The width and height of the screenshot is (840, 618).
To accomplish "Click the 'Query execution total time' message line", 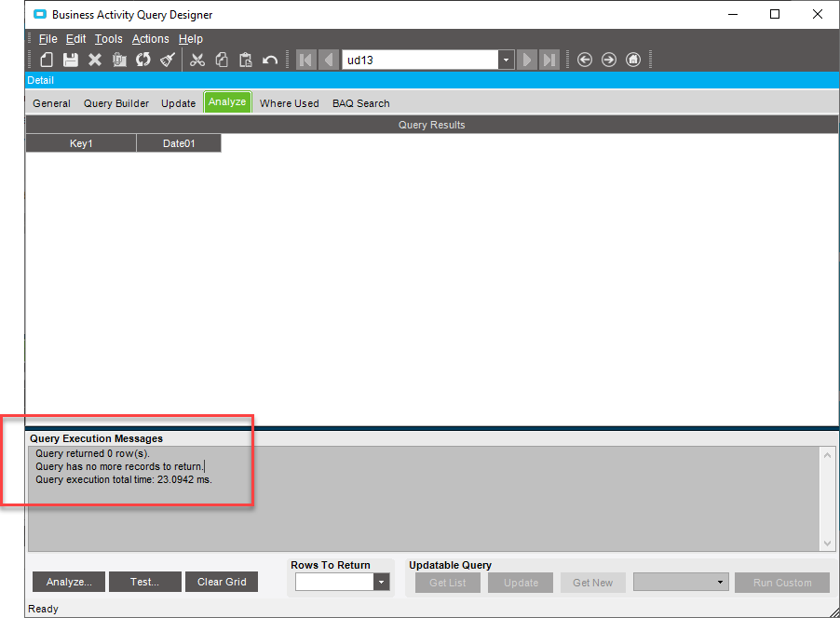I will [124, 479].
